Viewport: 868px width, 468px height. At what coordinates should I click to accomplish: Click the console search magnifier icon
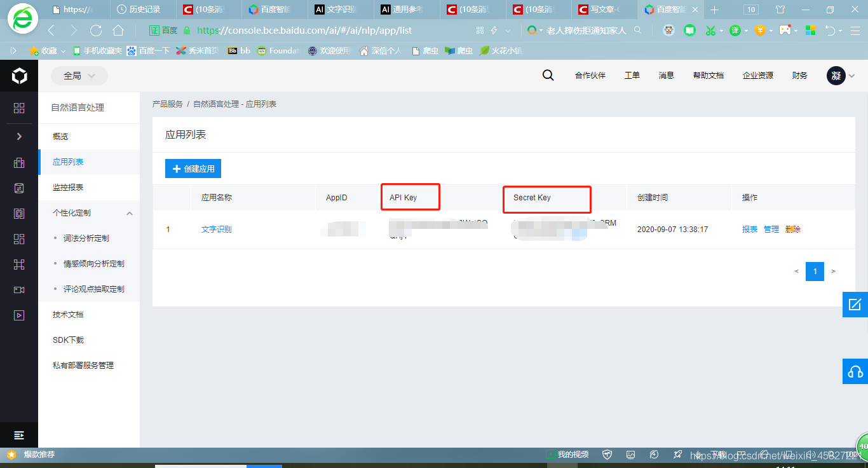[548, 75]
